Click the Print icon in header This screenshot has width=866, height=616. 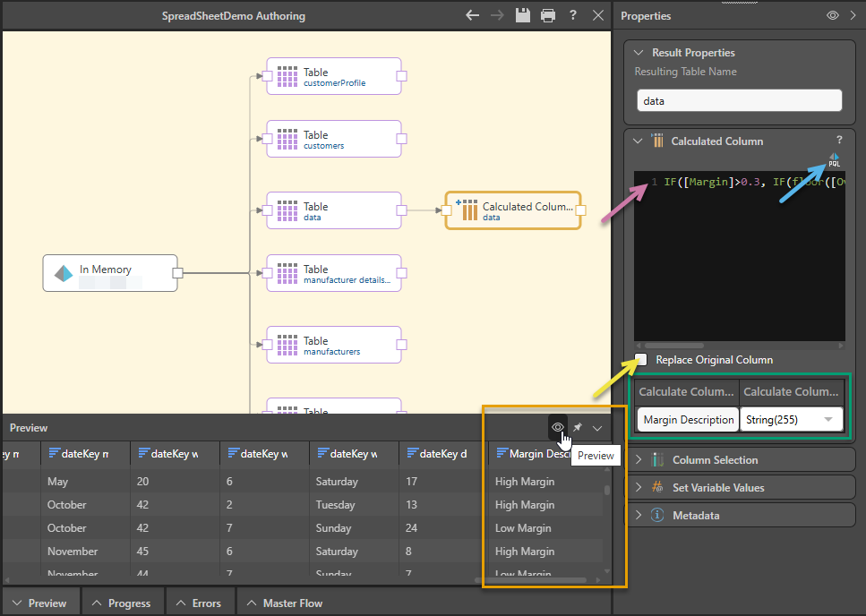click(548, 15)
